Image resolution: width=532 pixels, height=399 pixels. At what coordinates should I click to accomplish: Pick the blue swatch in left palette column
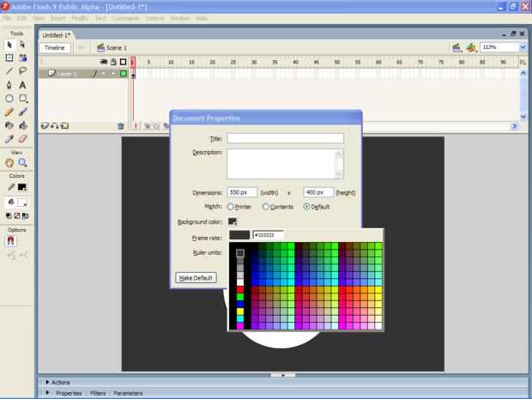tap(240, 305)
